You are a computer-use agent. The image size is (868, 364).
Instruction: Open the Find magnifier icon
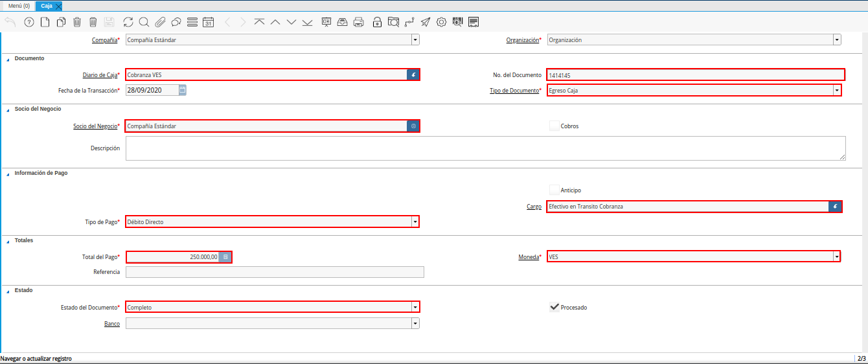pyautogui.click(x=144, y=22)
